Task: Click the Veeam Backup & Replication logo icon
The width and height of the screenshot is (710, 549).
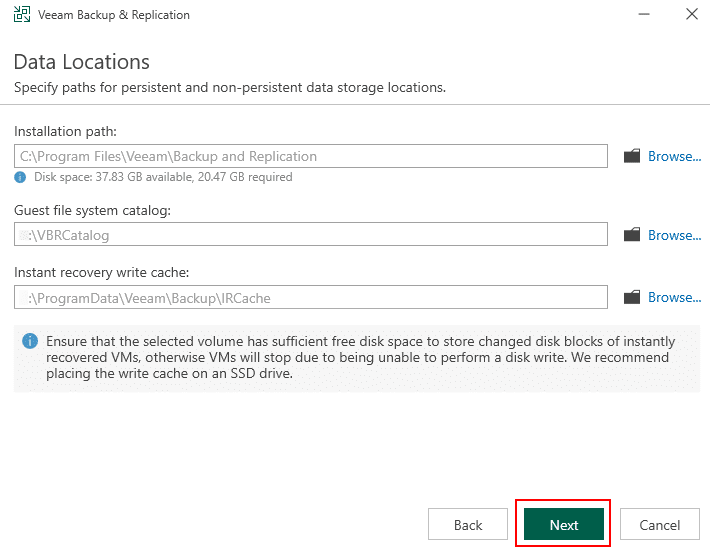Action: click(22, 14)
